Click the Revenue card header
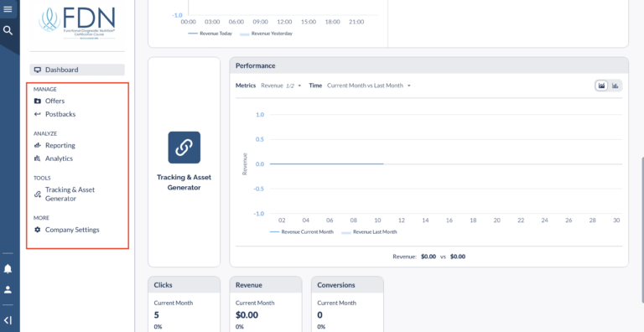This screenshot has width=644, height=332. [266, 285]
